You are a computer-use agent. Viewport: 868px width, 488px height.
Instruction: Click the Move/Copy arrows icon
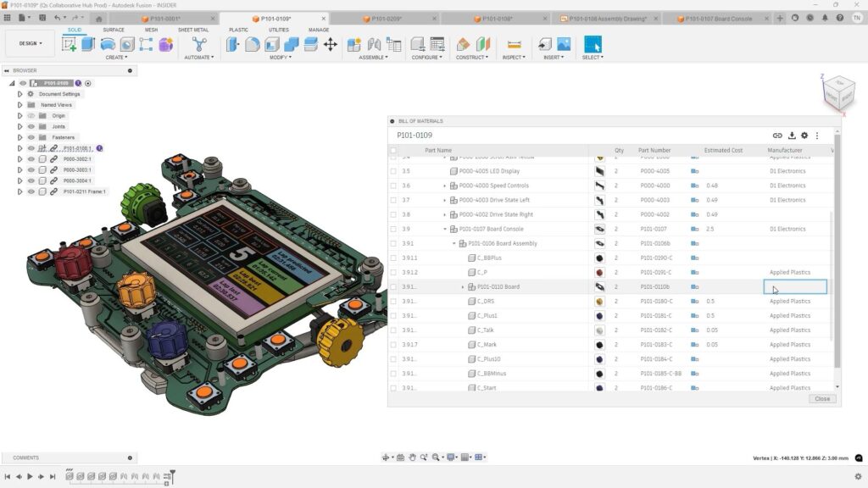(330, 44)
